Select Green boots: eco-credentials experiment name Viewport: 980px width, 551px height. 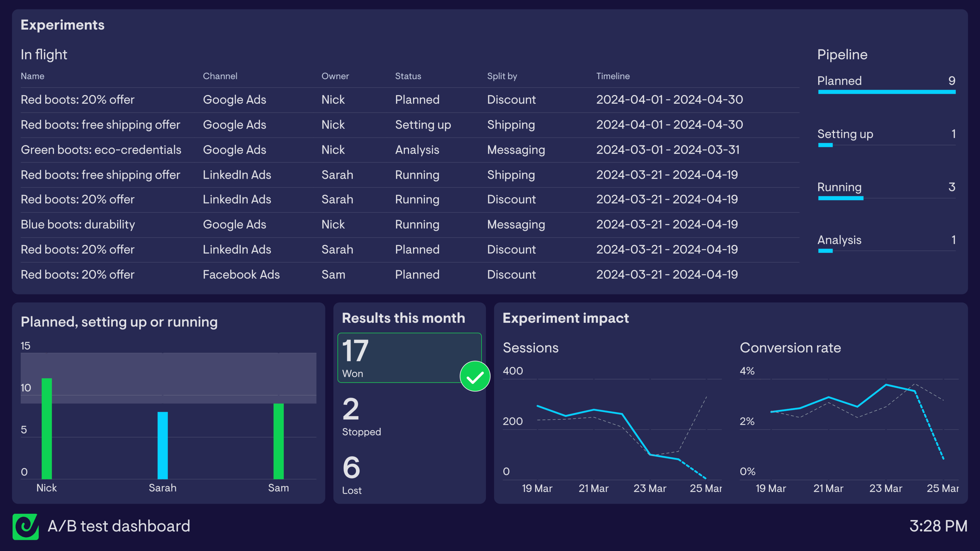pyautogui.click(x=101, y=150)
